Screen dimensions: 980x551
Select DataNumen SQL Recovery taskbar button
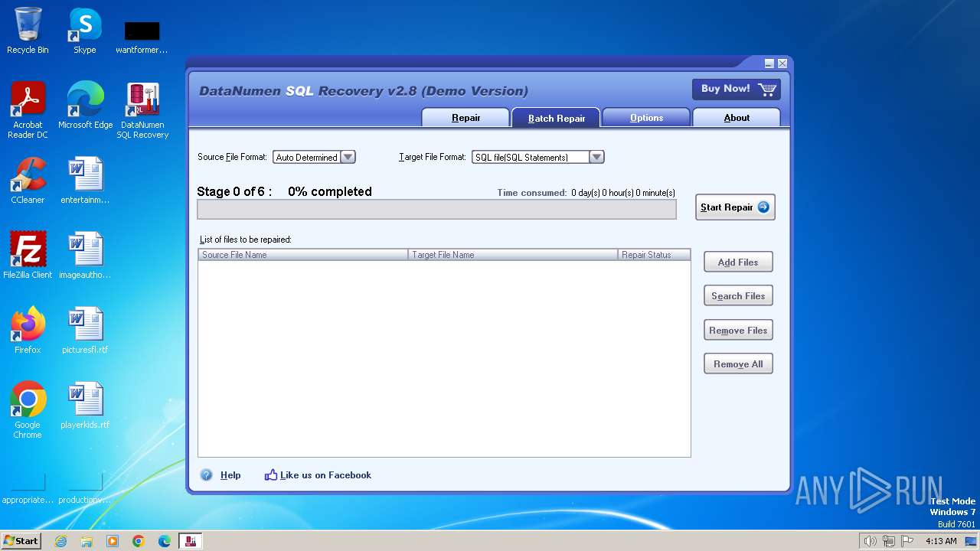tap(191, 541)
